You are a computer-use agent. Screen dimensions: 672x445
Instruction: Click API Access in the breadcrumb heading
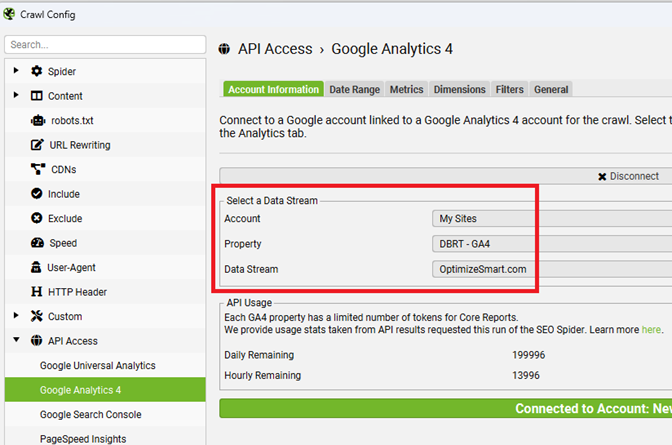pyautogui.click(x=275, y=49)
